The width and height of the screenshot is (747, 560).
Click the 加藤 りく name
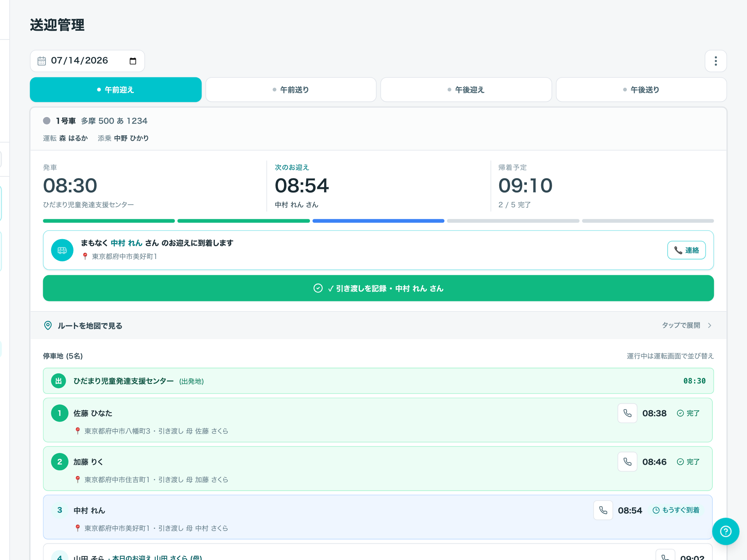tap(88, 462)
